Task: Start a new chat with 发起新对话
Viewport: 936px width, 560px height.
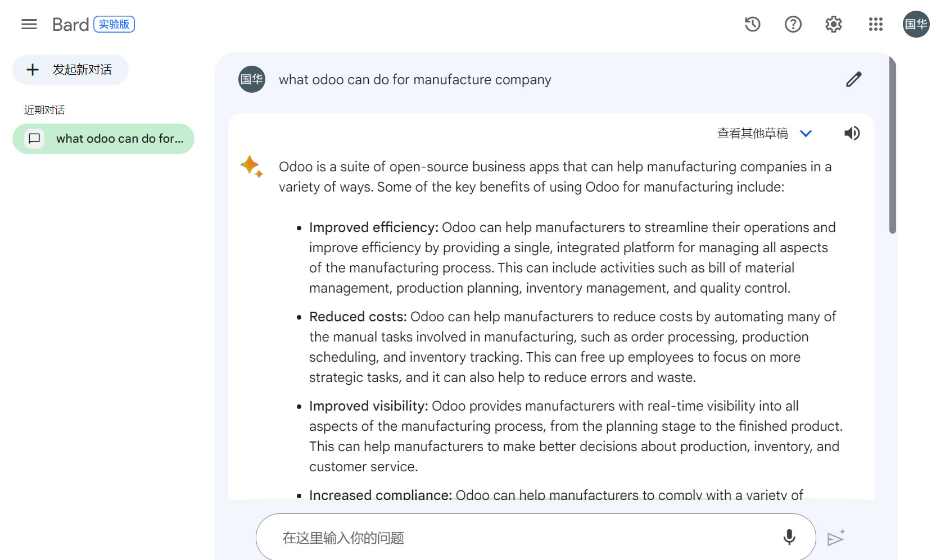Action: click(70, 70)
